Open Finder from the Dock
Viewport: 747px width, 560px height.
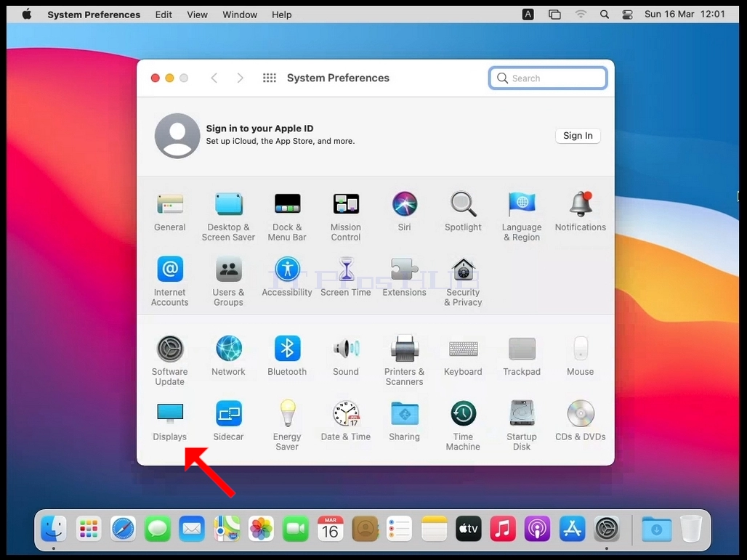click(53, 529)
